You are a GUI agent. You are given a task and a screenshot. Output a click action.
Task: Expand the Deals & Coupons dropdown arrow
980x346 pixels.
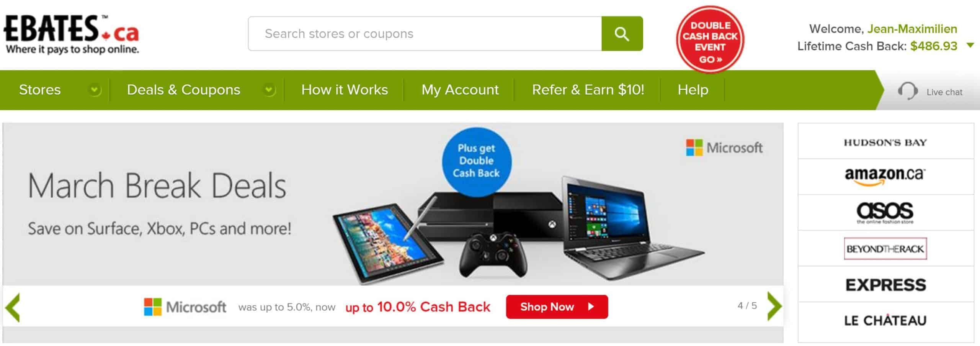click(x=269, y=90)
